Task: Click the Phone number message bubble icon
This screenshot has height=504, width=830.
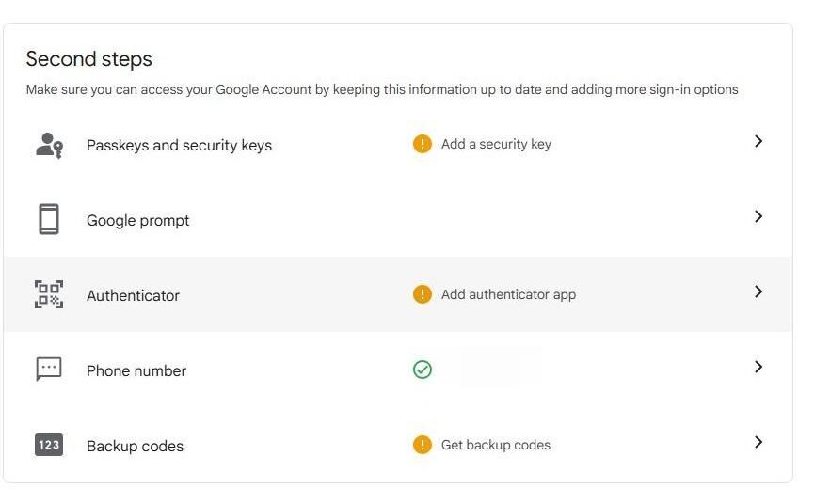Action: coord(49,370)
